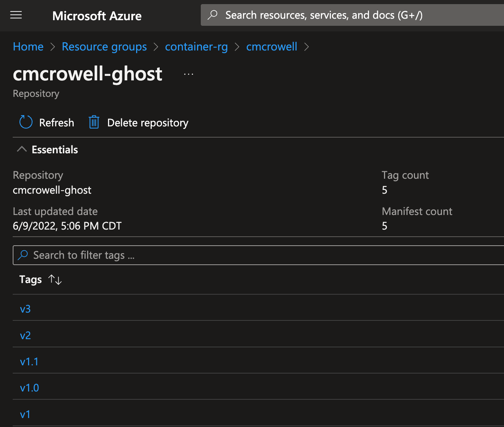The height and width of the screenshot is (427, 504).
Task: Open tag v3
Action: tap(25, 309)
